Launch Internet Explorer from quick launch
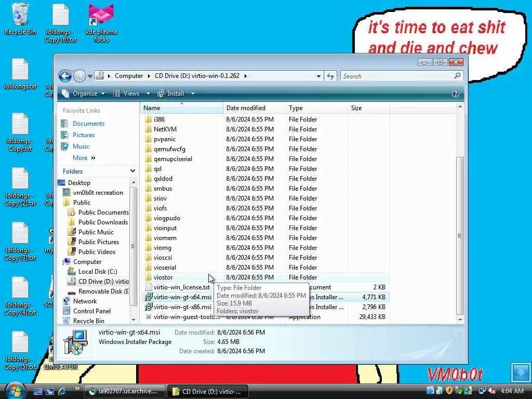Screen dimensions: 532x399 point(62,391)
